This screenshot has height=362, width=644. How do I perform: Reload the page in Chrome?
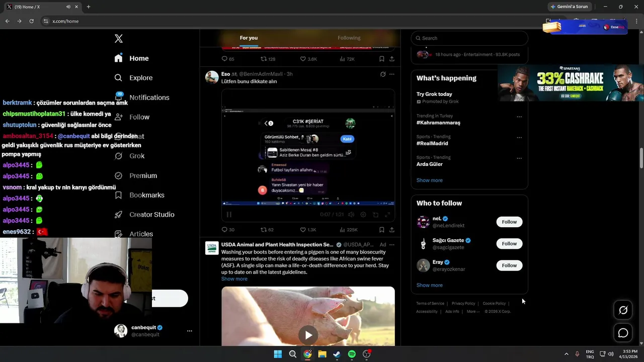point(31,21)
